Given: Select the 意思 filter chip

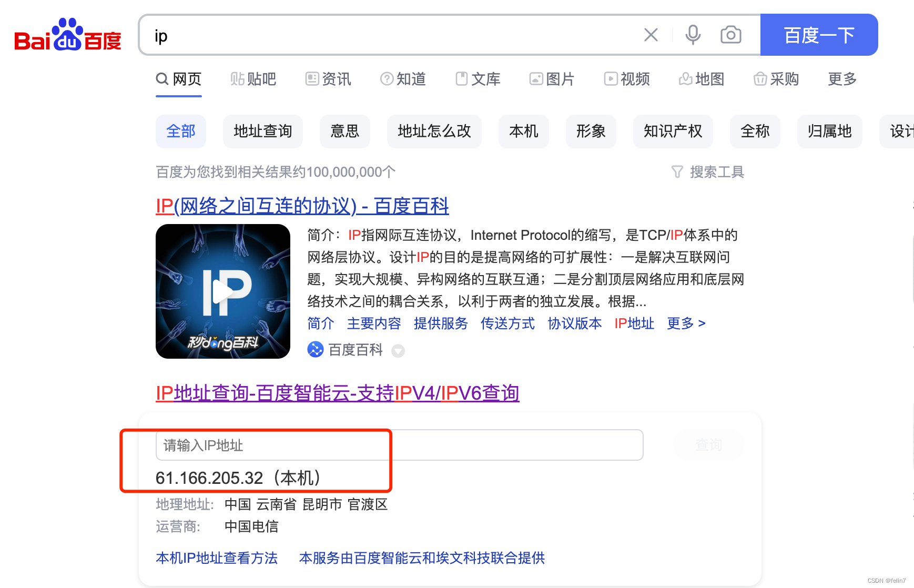Looking at the screenshot, I should click(x=345, y=131).
